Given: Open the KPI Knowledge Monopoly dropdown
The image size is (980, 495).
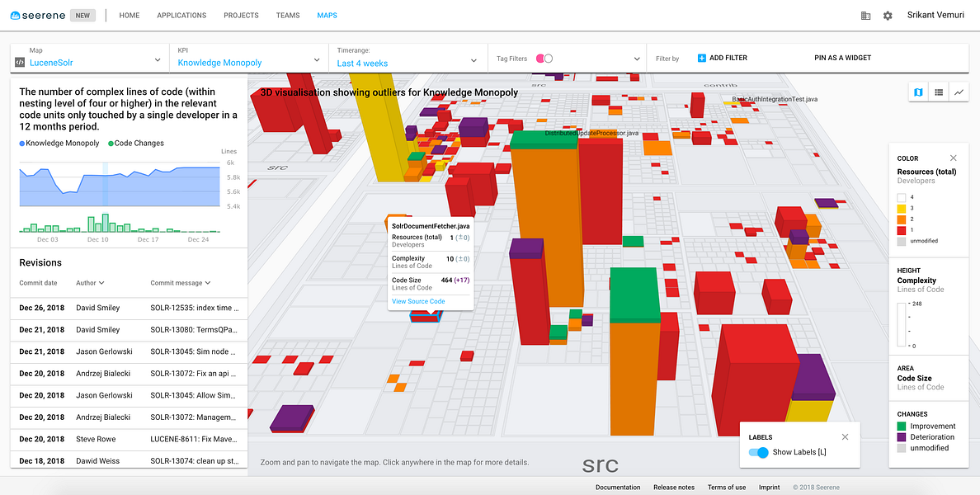Looking at the screenshot, I should pyautogui.click(x=249, y=58).
